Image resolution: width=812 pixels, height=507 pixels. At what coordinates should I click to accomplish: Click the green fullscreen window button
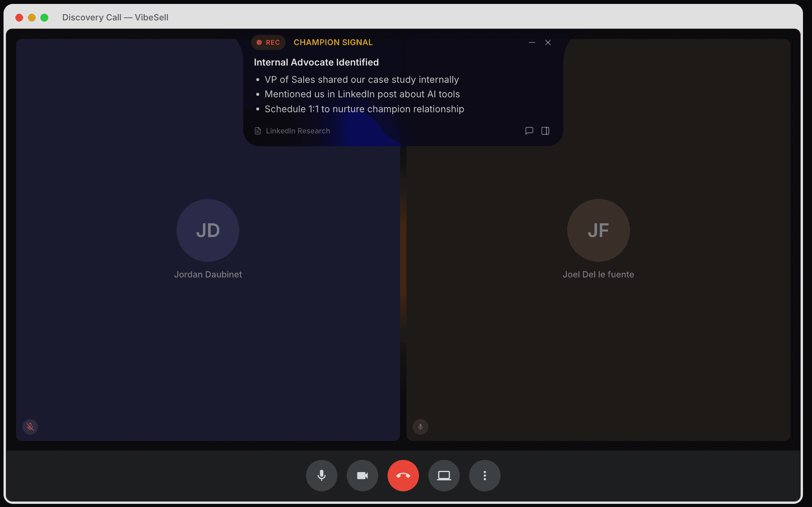click(44, 17)
